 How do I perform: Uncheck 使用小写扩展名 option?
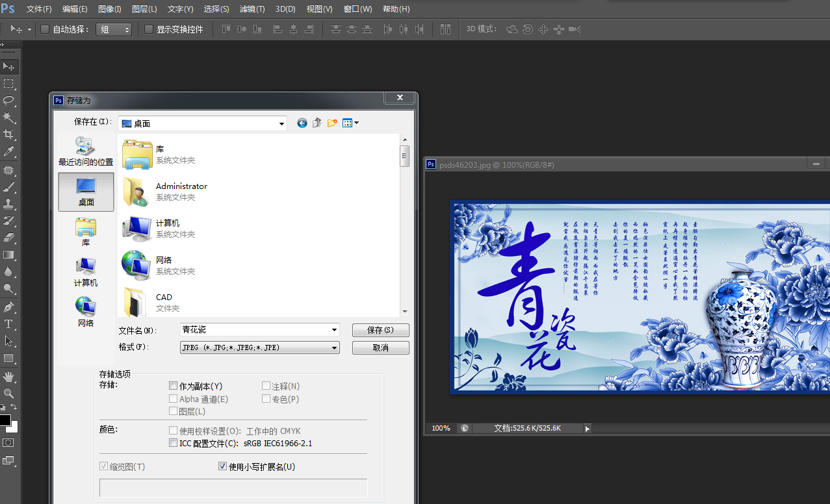[x=223, y=466]
